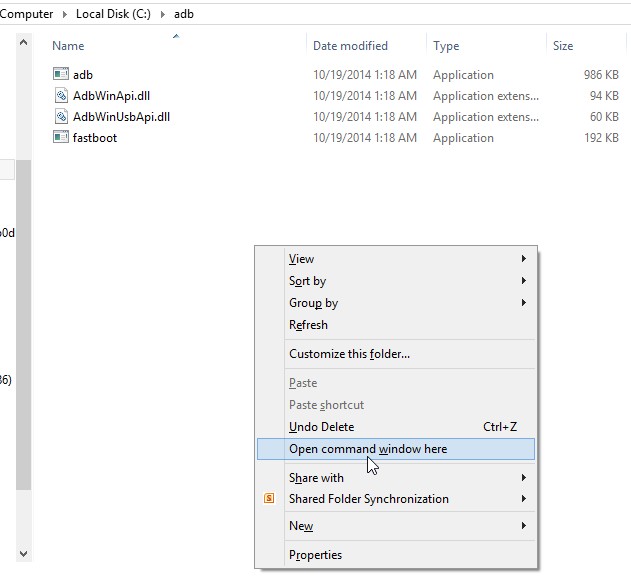Click the Shared Folder Synchronization icon
Screen dimensions: 631x578
click(269, 499)
